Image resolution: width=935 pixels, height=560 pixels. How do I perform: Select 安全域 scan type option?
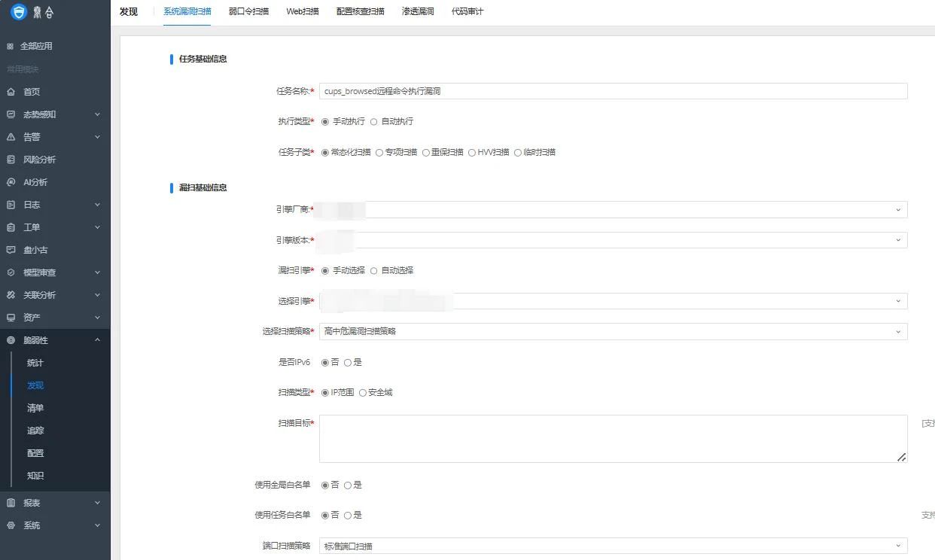point(363,393)
